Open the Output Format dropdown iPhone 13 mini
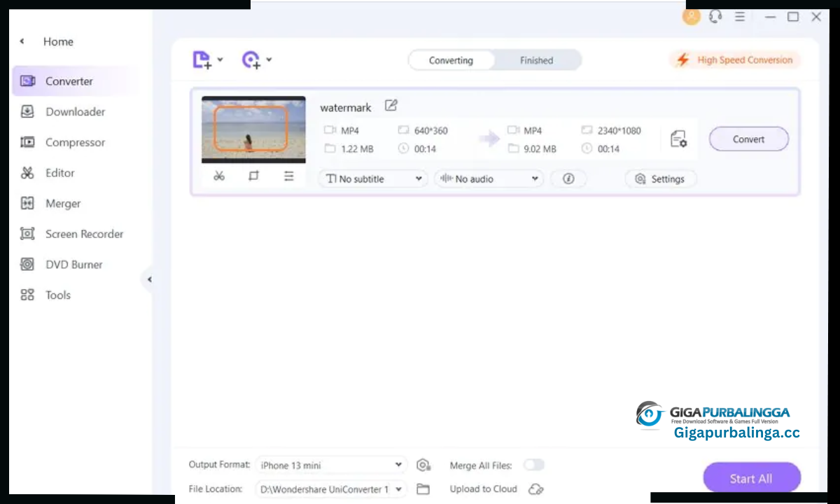This screenshot has width=840, height=504. [331, 465]
